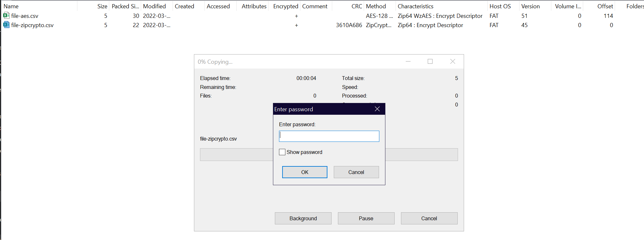Sort by Characteristics column header
644x240 pixels.
point(415,6)
